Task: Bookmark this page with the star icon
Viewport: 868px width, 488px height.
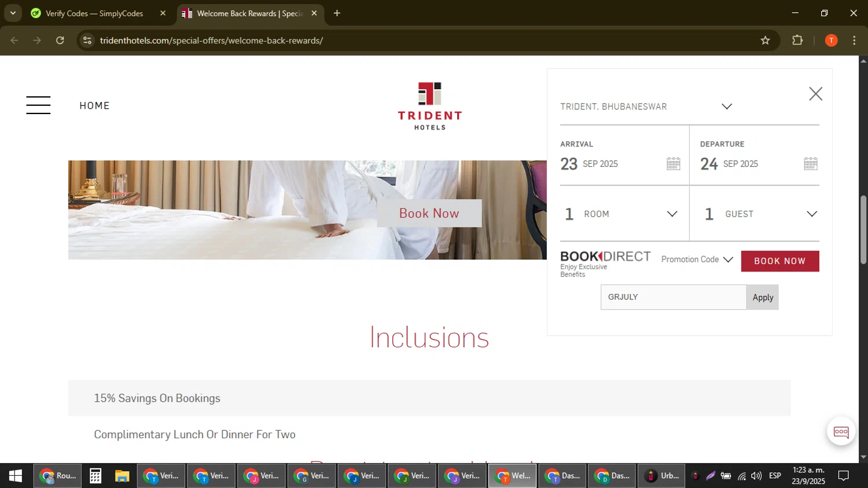Action: 765,41
